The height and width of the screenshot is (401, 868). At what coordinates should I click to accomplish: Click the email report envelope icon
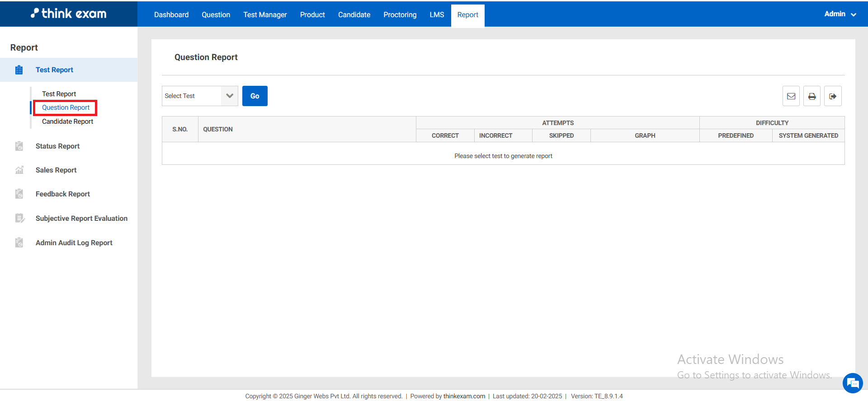[x=791, y=96]
